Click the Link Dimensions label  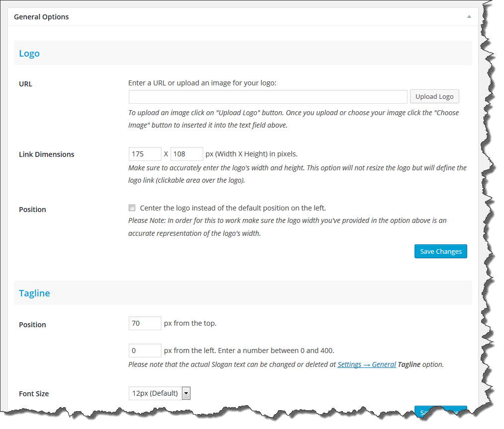coord(47,154)
